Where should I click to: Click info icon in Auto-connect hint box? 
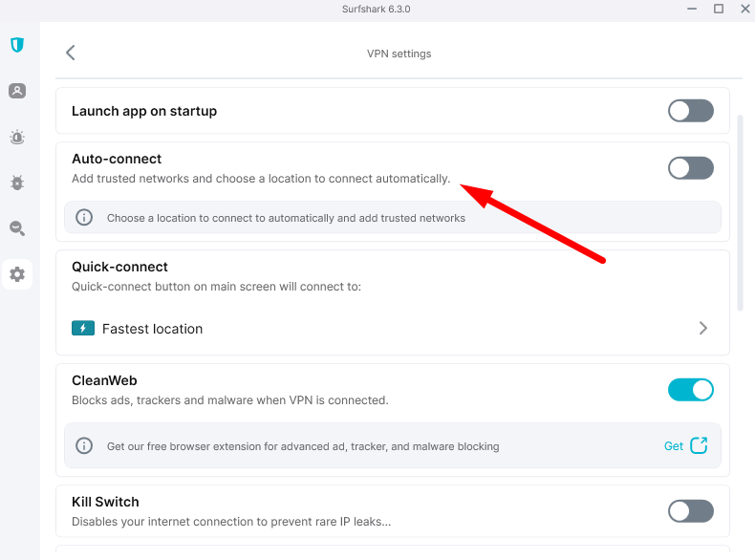[x=84, y=217]
